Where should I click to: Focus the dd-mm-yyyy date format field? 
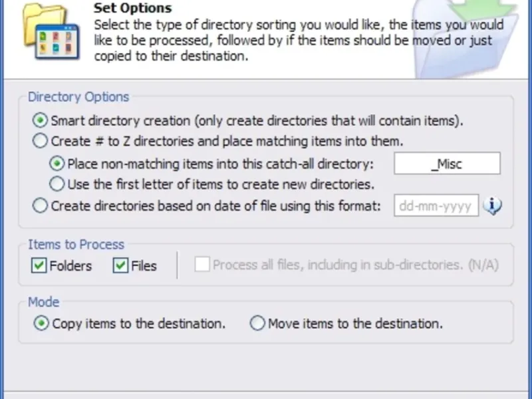coord(437,206)
